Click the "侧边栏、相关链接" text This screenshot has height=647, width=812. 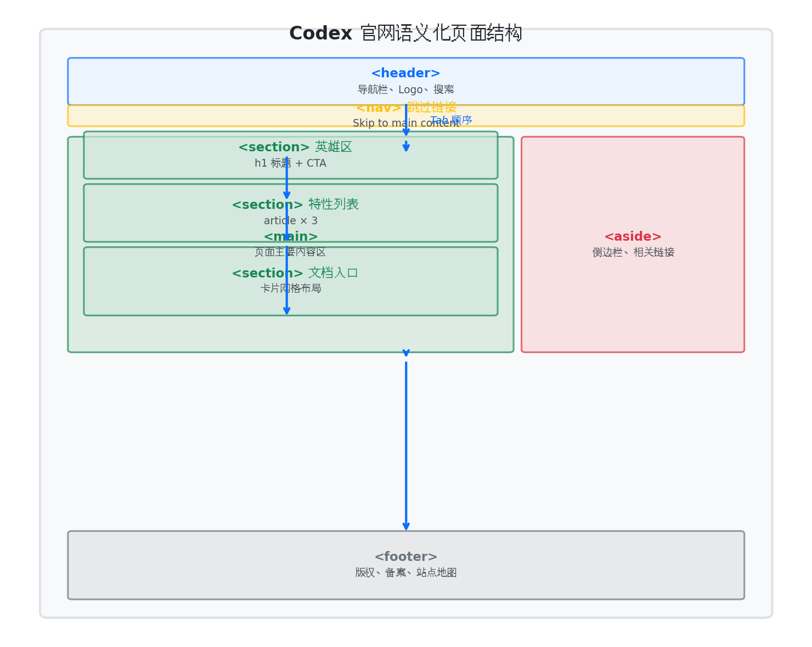click(633, 252)
